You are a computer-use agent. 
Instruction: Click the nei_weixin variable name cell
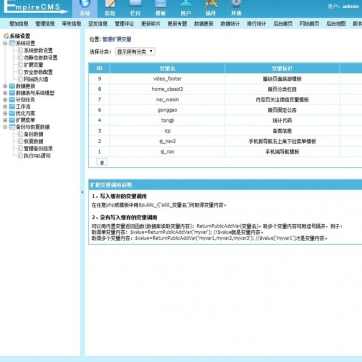click(x=167, y=99)
